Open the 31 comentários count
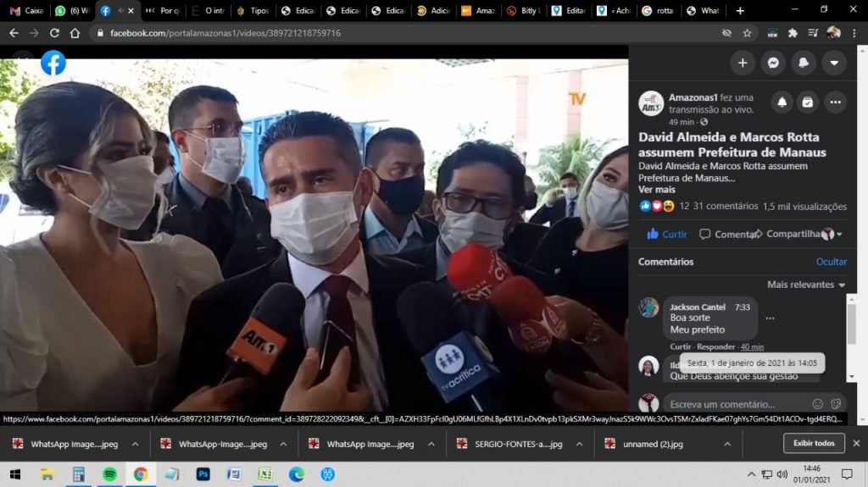Screen dimensions: 868x487 (x=726, y=206)
